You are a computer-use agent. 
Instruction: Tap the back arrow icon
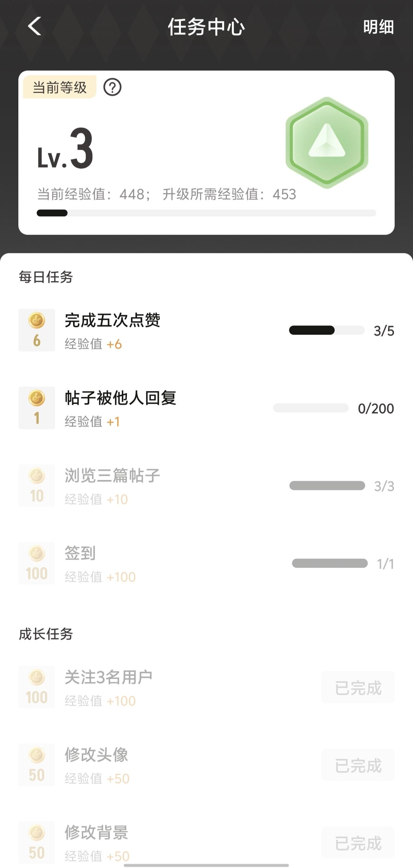pos(35,26)
